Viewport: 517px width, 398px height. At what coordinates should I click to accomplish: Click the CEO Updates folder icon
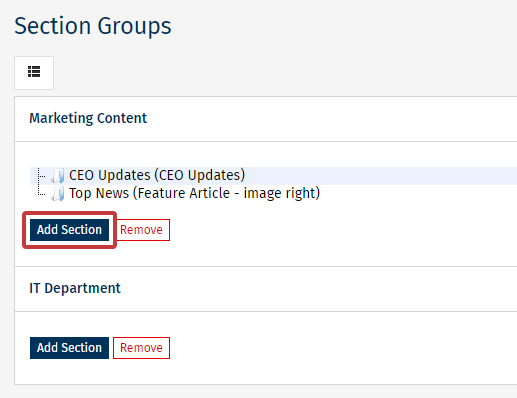point(58,176)
